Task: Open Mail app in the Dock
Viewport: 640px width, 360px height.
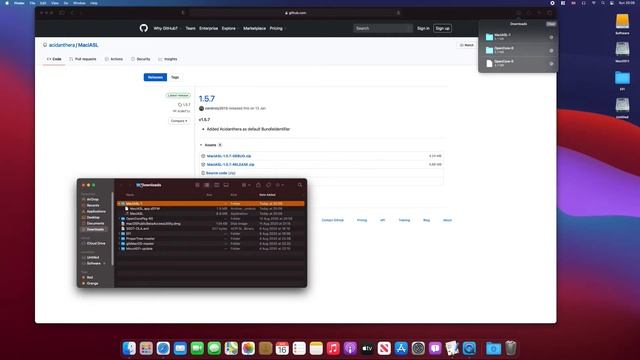Action: [x=180, y=348]
